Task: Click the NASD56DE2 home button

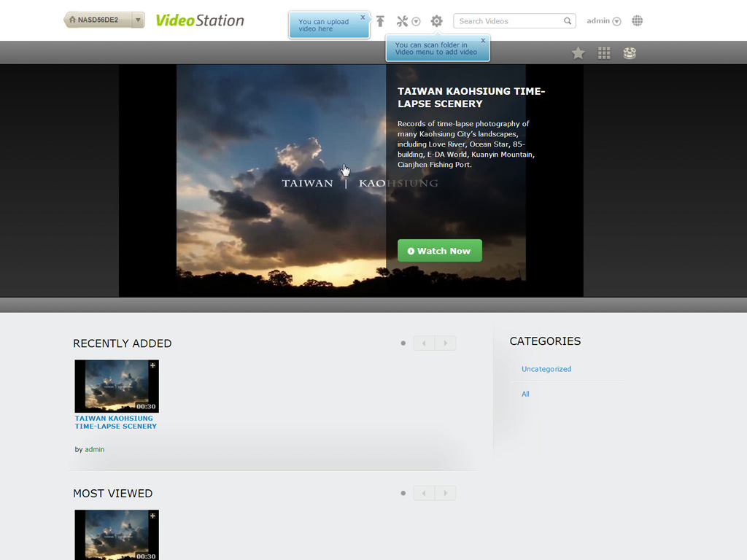Action: point(98,20)
